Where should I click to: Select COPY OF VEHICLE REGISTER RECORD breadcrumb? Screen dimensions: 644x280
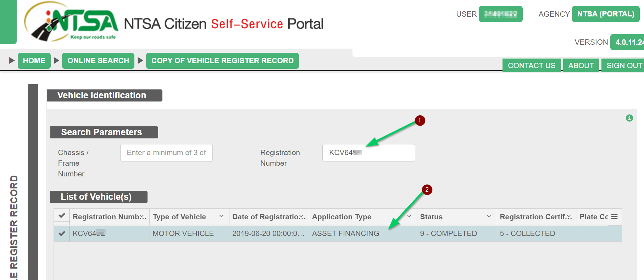pos(222,61)
